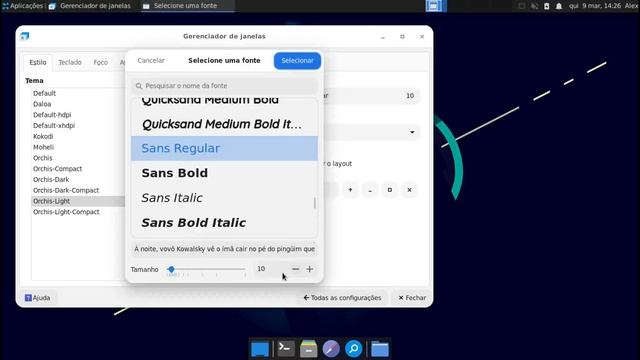Select the Sans Bold font
The height and width of the screenshot is (360, 640).
point(224,173)
